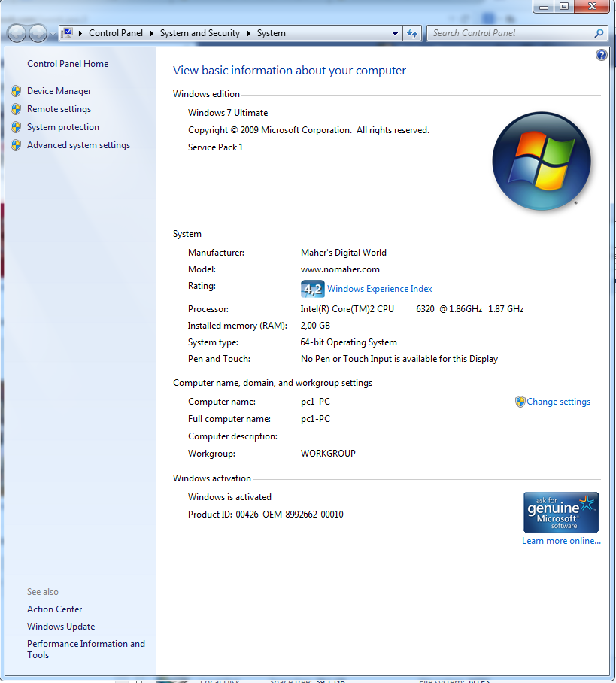Click the shield icon beside Remote settings
This screenshot has height=683, width=616.
click(x=16, y=109)
